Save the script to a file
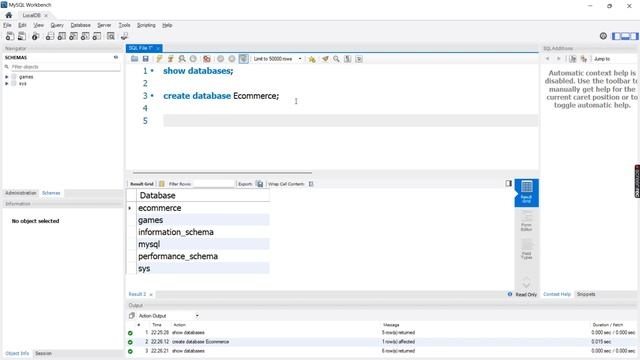Viewport: 640px width, 360px height. [x=145, y=59]
